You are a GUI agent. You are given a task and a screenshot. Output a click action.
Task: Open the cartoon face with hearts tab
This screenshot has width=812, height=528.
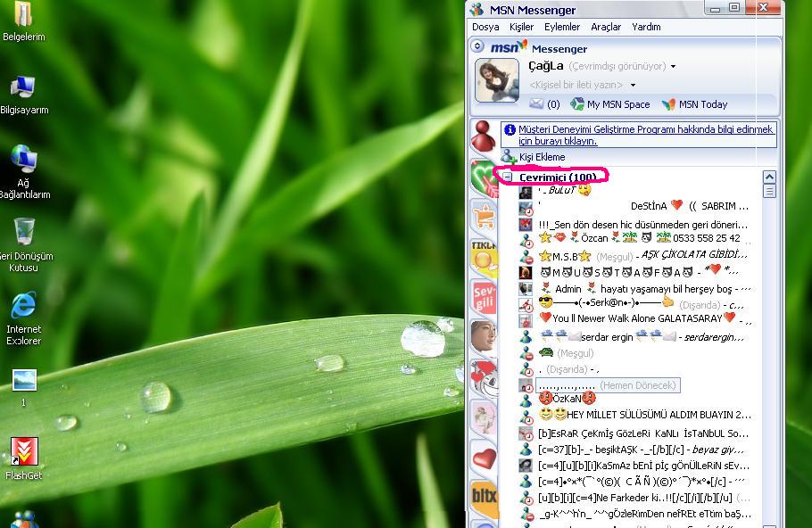point(483,377)
